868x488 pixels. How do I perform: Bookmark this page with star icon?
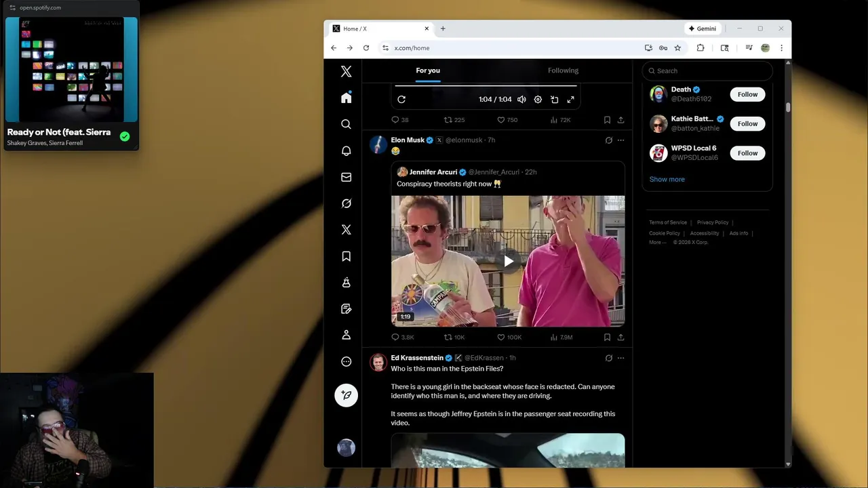tap(677, 48)
